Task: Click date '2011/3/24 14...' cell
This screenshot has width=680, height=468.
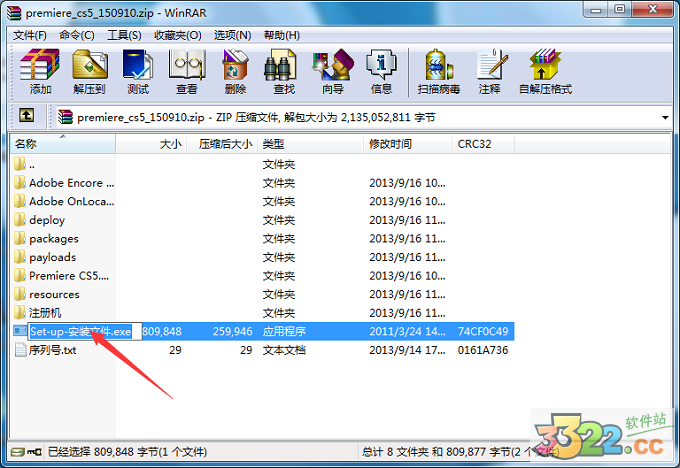Action: (x=407, y=331)
